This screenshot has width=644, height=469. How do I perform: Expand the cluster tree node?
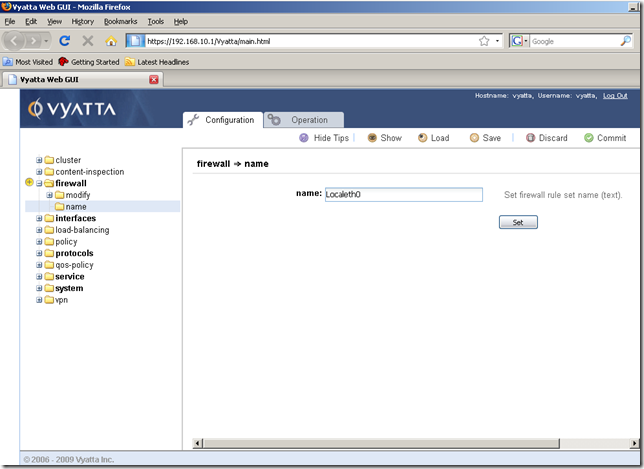39,160
